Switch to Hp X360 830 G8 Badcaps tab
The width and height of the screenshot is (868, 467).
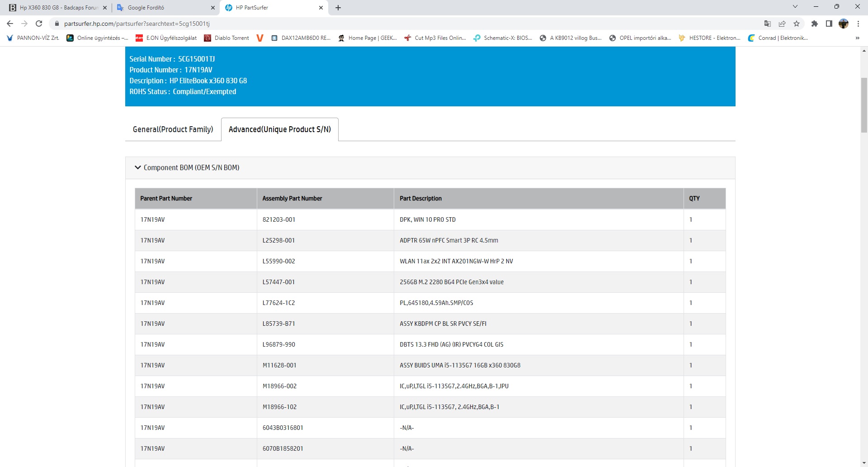(x=57, y=8)
